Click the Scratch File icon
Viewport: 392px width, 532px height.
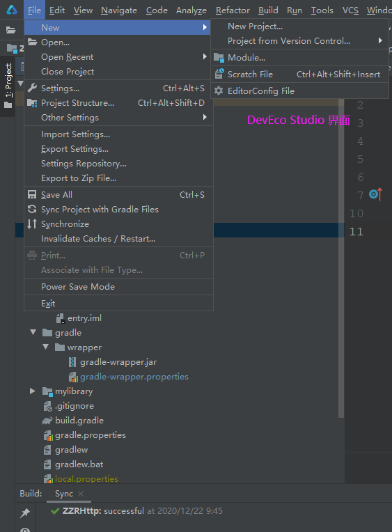pyautogui.click(x=219, y=74)
